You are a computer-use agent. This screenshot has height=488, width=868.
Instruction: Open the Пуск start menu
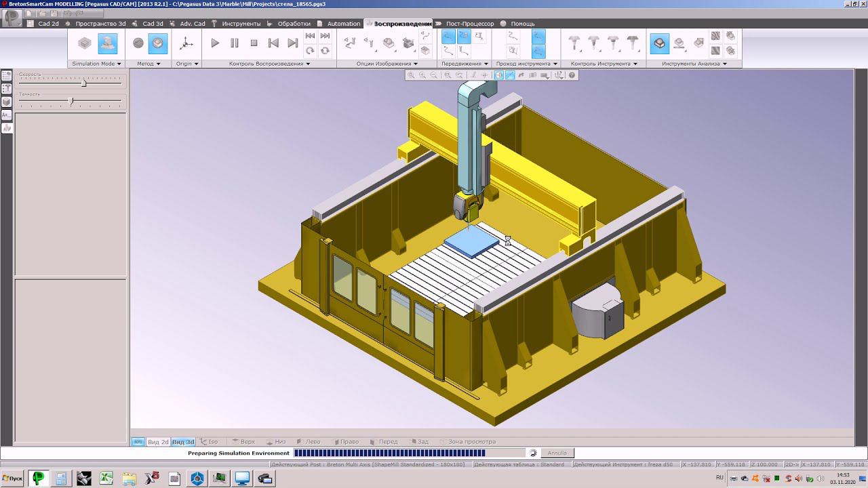pos(12,479)
